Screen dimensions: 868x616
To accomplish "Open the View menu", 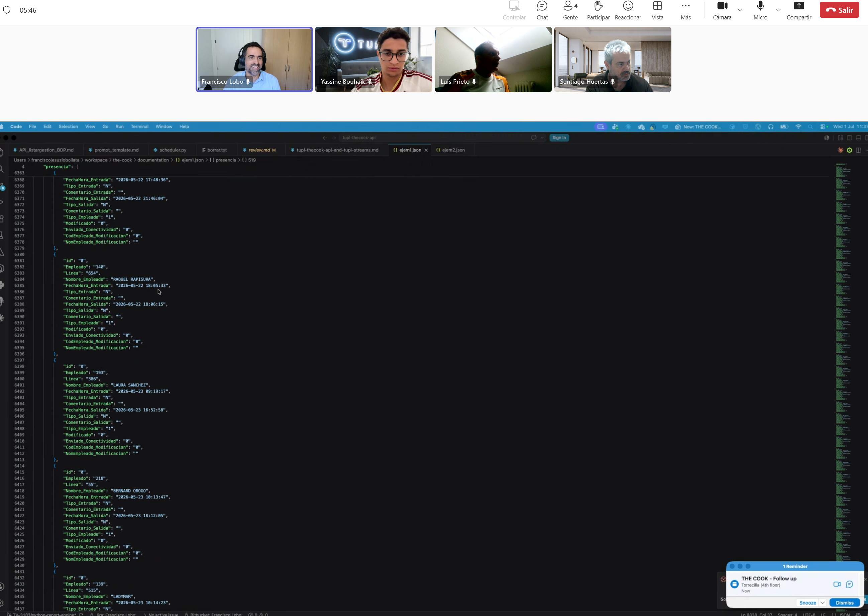I will pyautogui.click(x=90, y=127).
